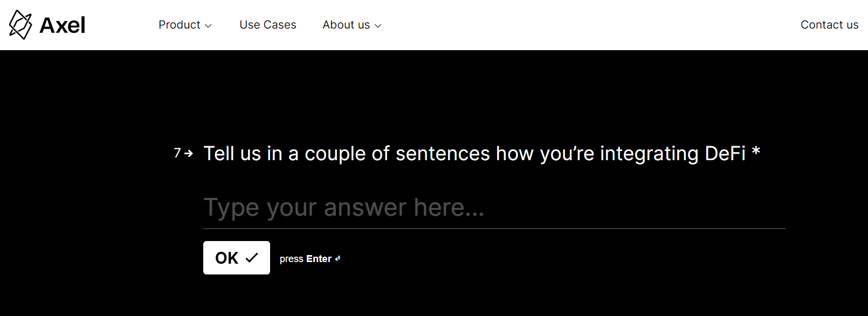Click the arrow icon after question number 7
The width and height of the screenshot is (868, 316).
click(x=189, y=154)
